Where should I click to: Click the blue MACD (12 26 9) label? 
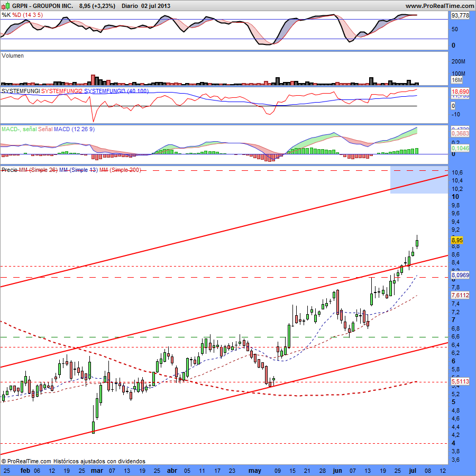(x=74, y=129)
